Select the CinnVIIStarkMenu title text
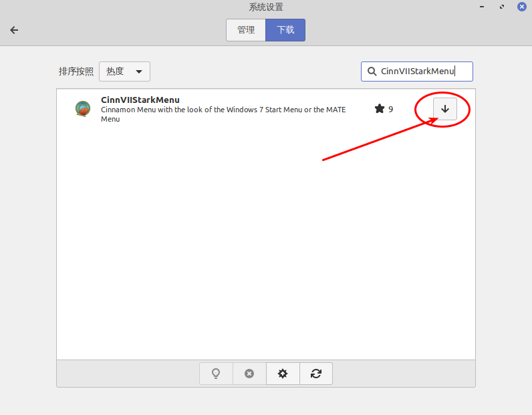 pyautogui.click(x=140, y=100)
